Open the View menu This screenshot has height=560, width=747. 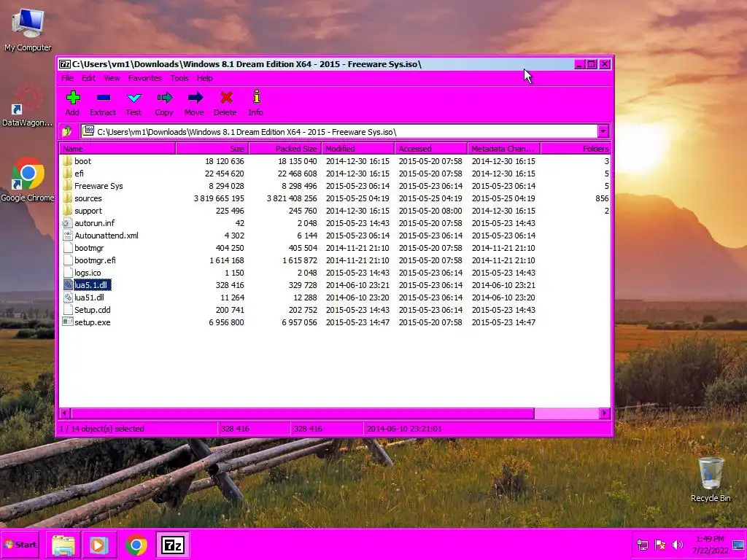[112, 78]
